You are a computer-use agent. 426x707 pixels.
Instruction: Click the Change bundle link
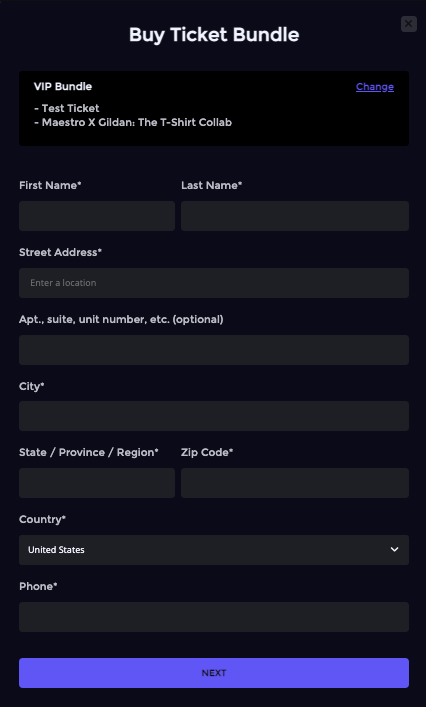click(x=375, y=87)
